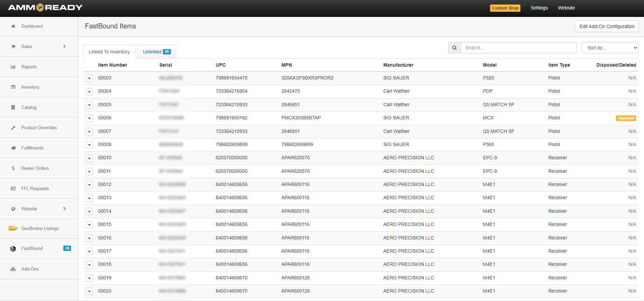
Task: Click the Sales cart icon
Action: [x=13, y=47]
